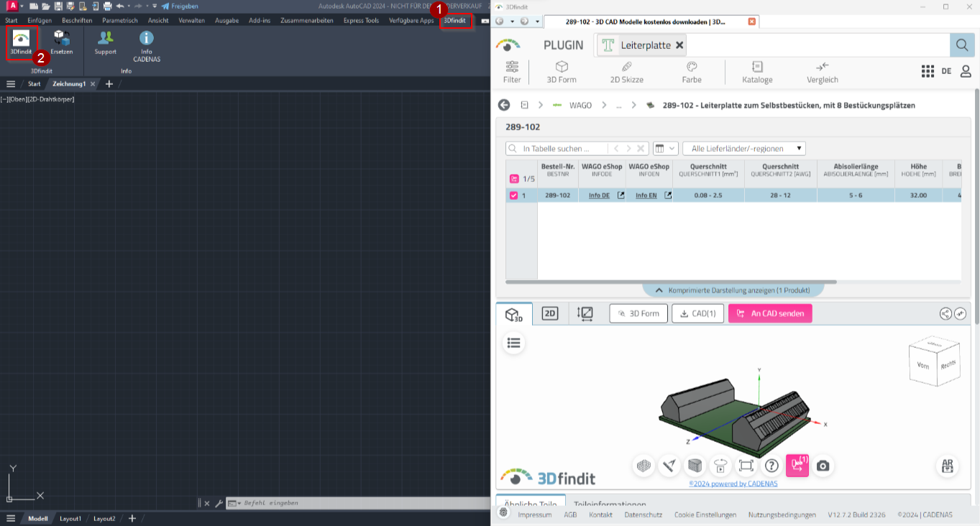The image size is (980, 526).
Task: Expand the breadcrumb ellipsis entry
Action: click(618, 105)
